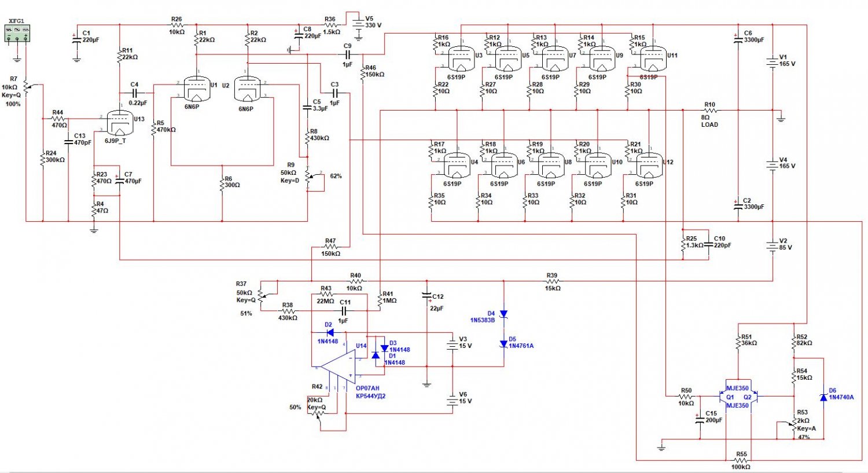Select tube U9 in the upper bank
The image size is (868, 473).
point(602,59)
